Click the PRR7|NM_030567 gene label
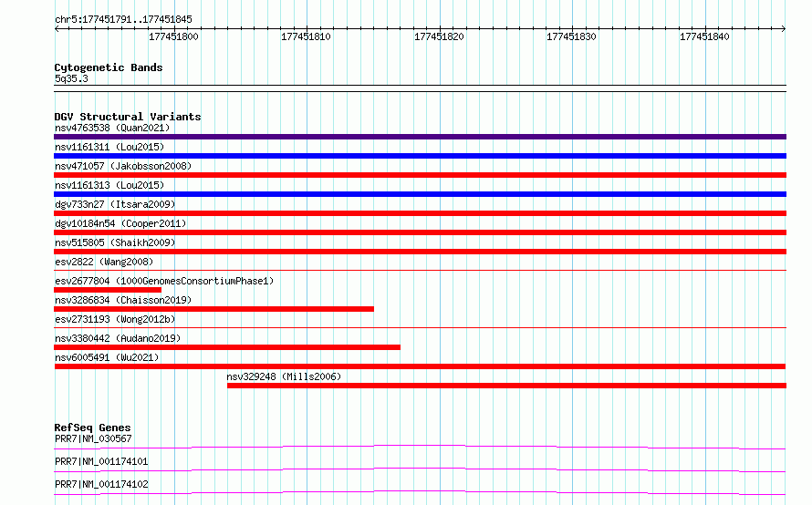 coord(93,438)
